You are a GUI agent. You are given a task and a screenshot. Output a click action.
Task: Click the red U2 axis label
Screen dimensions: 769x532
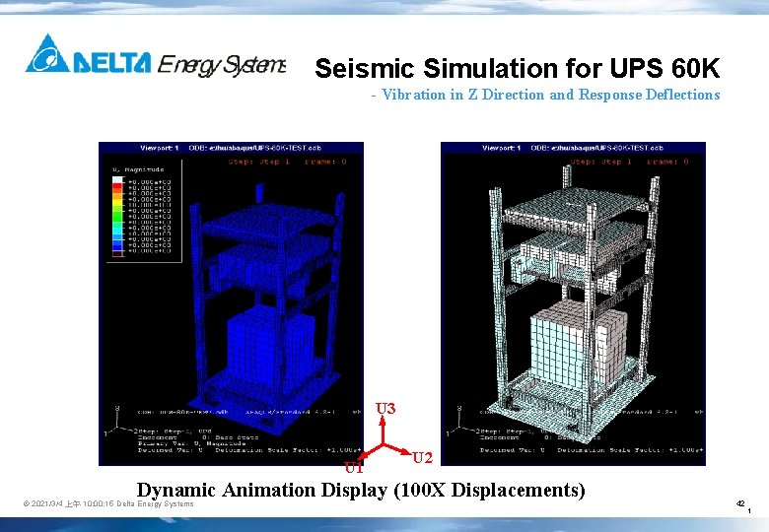pyautogui.click(x=422, y=457)
